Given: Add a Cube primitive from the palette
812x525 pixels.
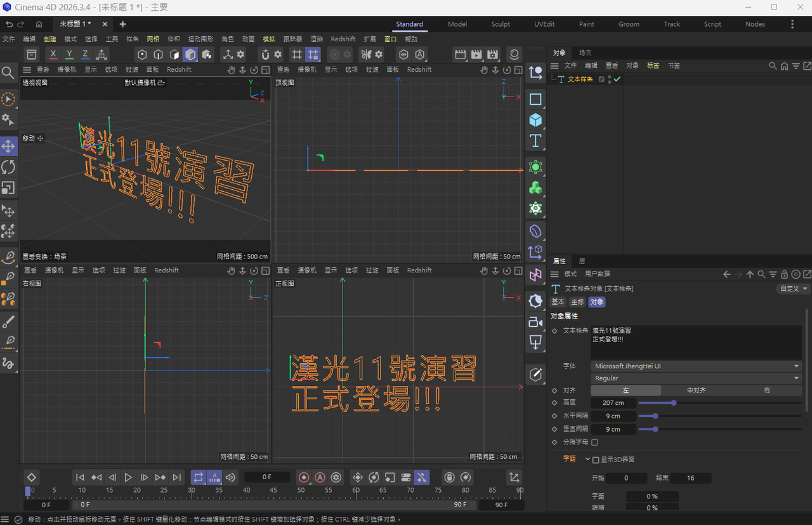Looking at the screenshot, I should point(535,120).
